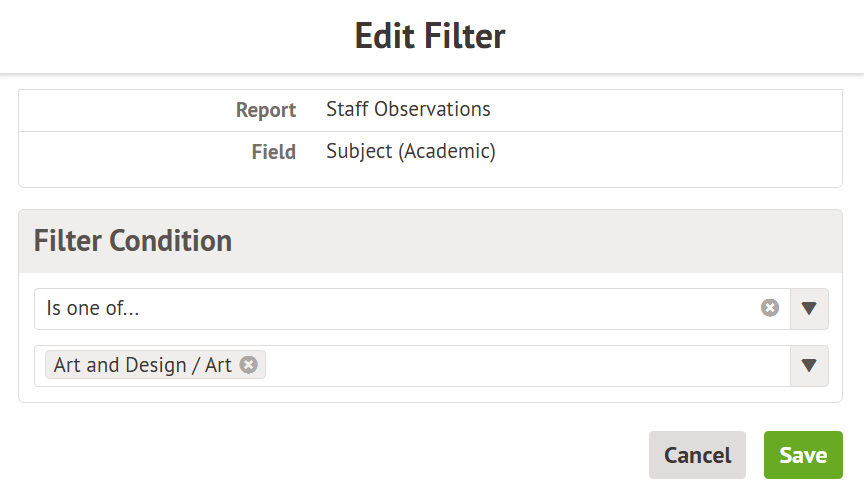Click the "Is one of..." condition text

(93, 309)
